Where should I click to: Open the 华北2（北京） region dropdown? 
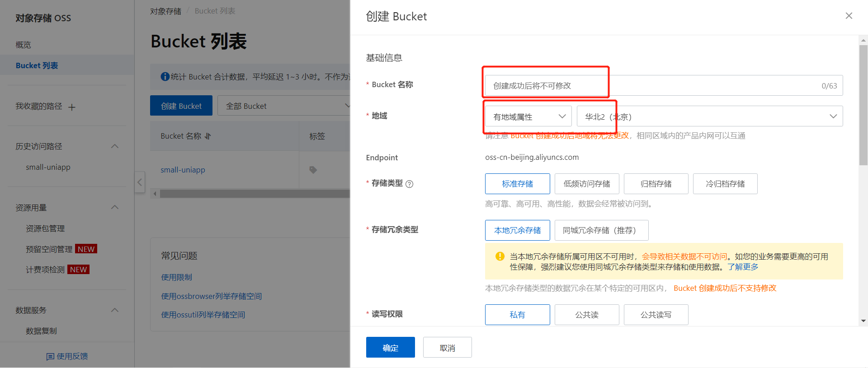point(709,116)
